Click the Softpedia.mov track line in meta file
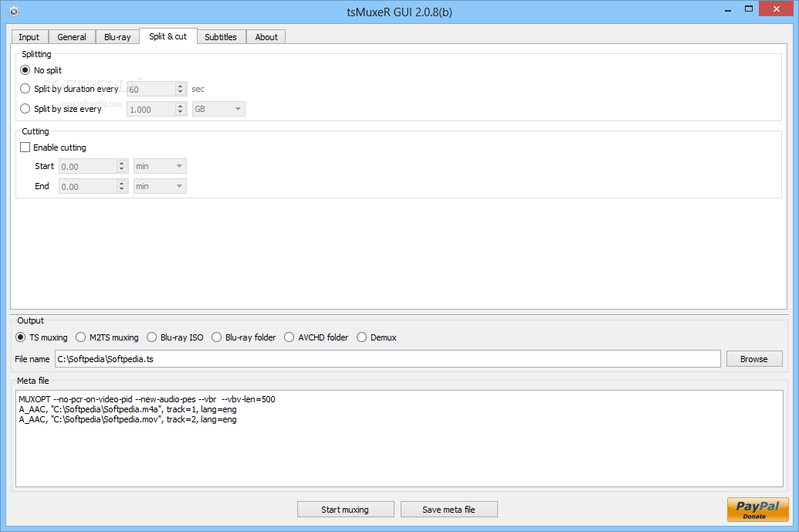Viewport: 799px width, 532px height. [x=128, y=419]
